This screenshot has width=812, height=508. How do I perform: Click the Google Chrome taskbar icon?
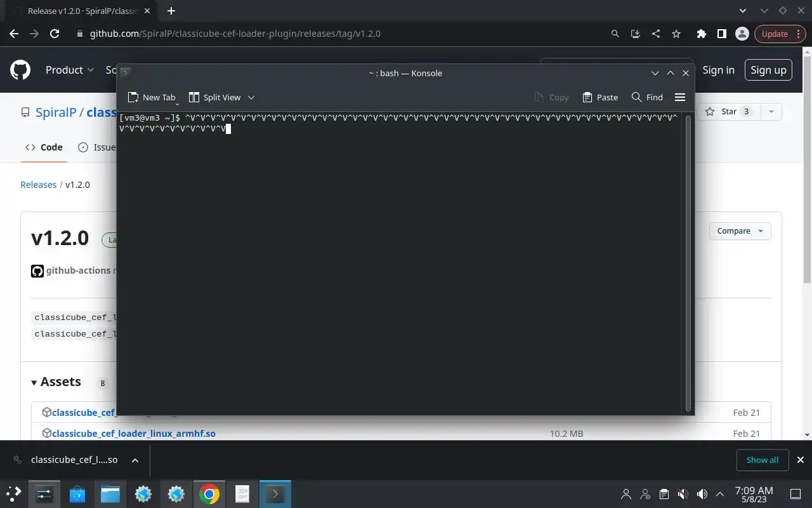click(x=209, y=493)
